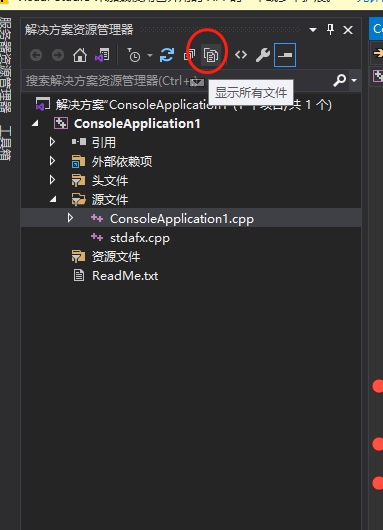
Task: Click the Back navigation arrow in Solution Explorer
Action: 36,55
